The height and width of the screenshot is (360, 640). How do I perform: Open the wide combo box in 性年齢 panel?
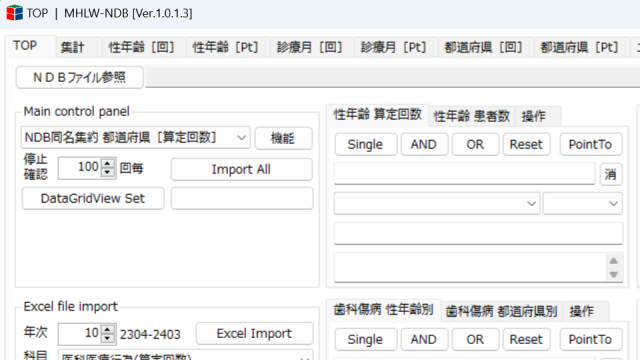click(x=437, y=203)
